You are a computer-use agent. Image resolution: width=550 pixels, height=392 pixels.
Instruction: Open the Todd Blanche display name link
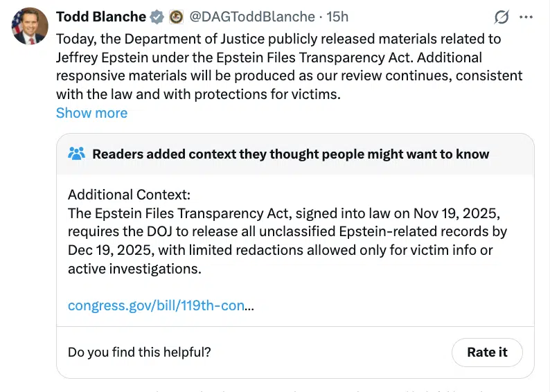point(100,16)
